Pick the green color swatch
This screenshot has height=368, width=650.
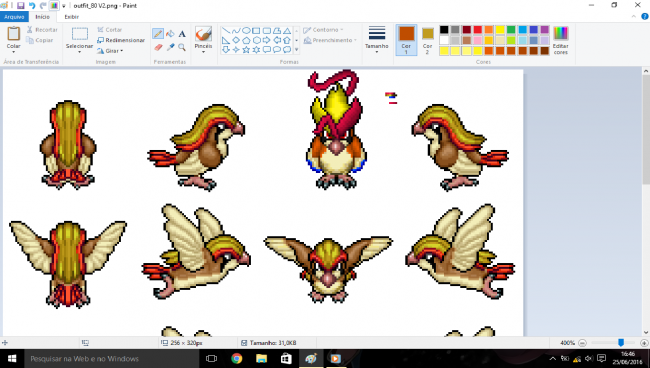point(511,29)
